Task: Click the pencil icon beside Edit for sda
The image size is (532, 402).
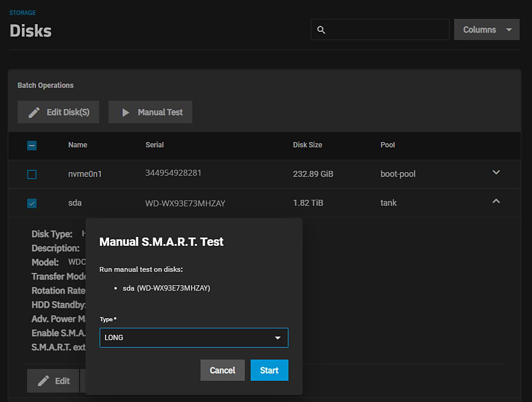Action: 43,381
